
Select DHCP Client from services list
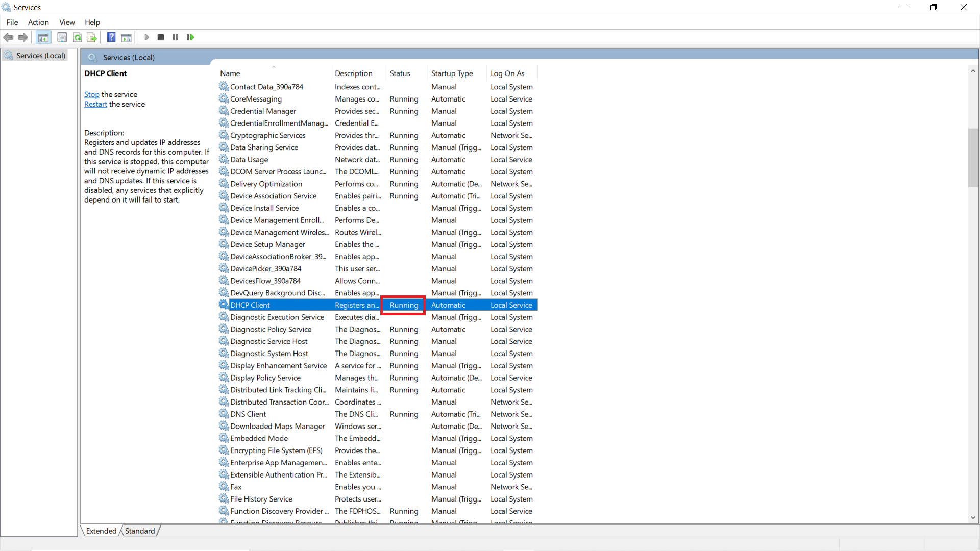click(250, 305)
